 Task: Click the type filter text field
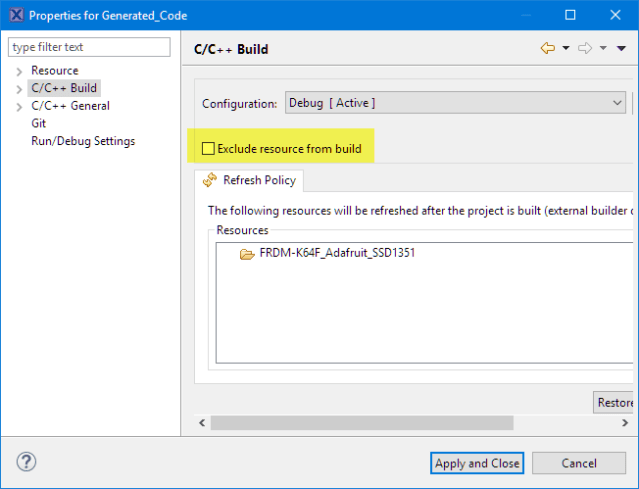coord(90,47)
